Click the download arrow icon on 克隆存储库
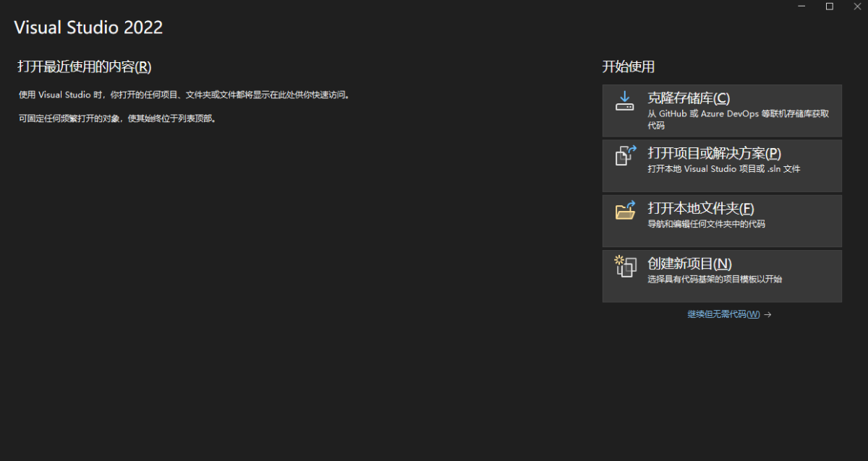This screenshot has height=461, width=868. [624, 101]
